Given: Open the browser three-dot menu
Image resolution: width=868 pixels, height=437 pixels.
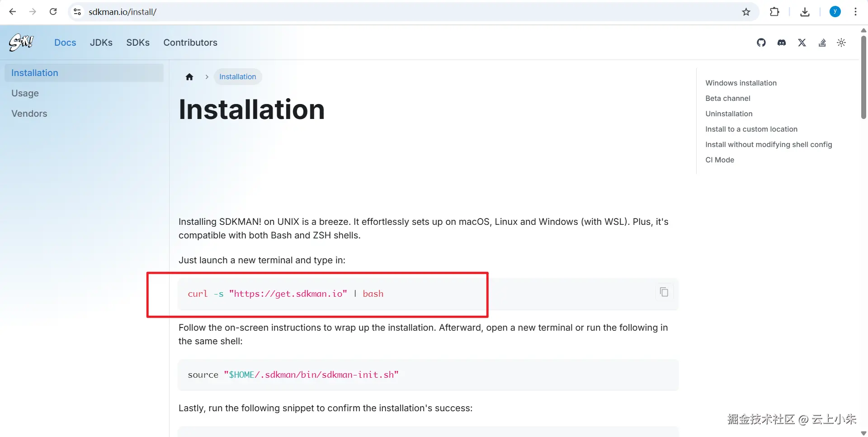Looking at the screenshot, I should click(855, 12).
